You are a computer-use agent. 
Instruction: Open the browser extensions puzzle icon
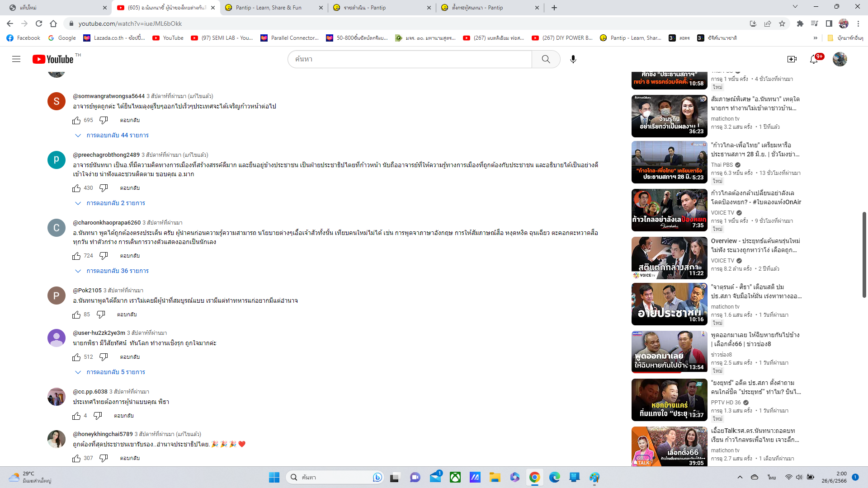point(800,23)
